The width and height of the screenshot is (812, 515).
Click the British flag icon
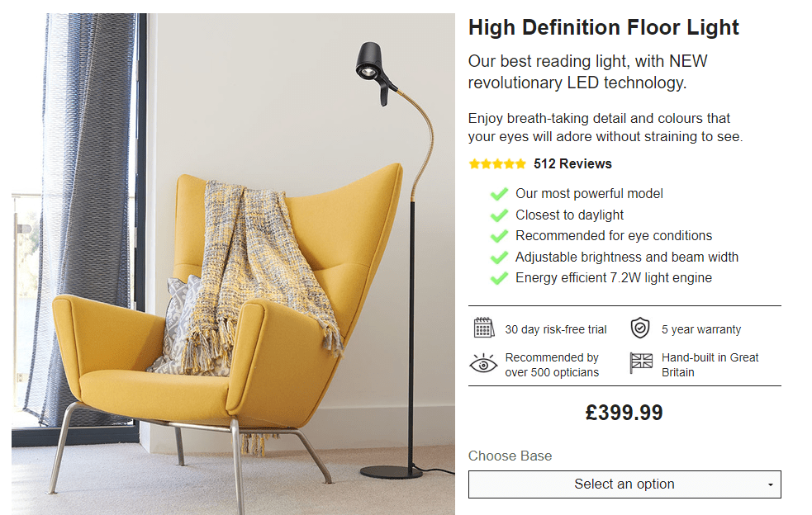(x=641, y=364)
